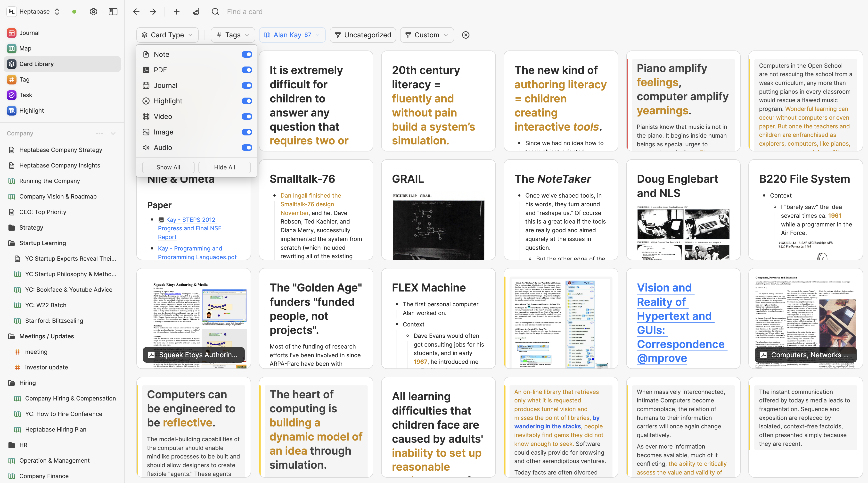The height and width of the screenshot is (483, 868).
Task: Open the Smalltalk-76 card
Action: click(316, 210)
